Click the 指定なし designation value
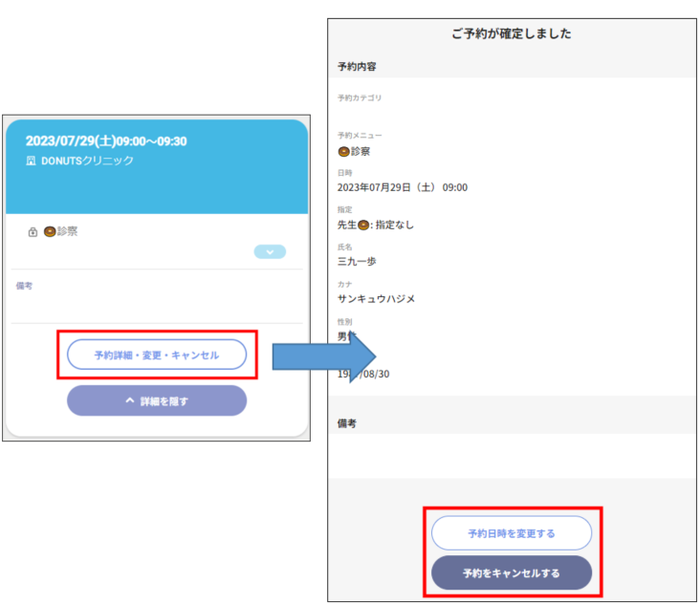 click(x=395, y=225)
